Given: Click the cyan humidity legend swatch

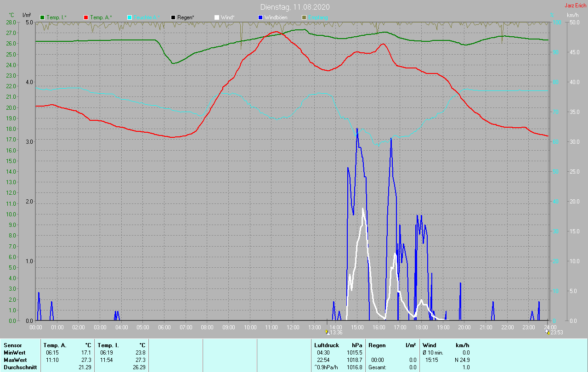Looking at the screenshot, I should (x=130, y=17).
